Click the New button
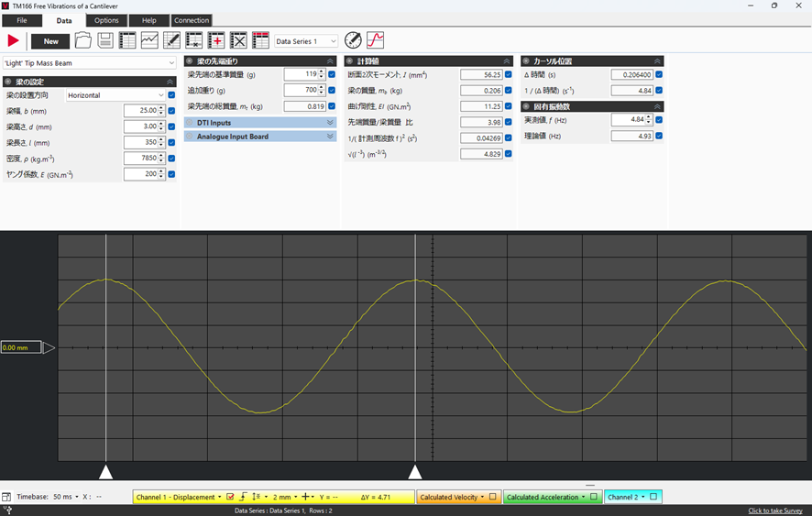812x516 pixels. tap(50, 41)
